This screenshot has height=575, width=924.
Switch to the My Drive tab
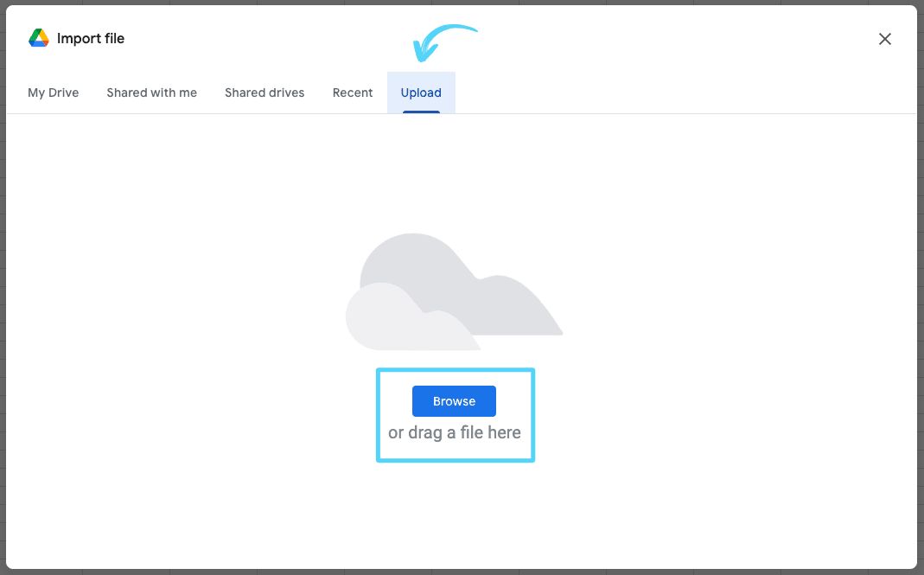tap(53, 93)
